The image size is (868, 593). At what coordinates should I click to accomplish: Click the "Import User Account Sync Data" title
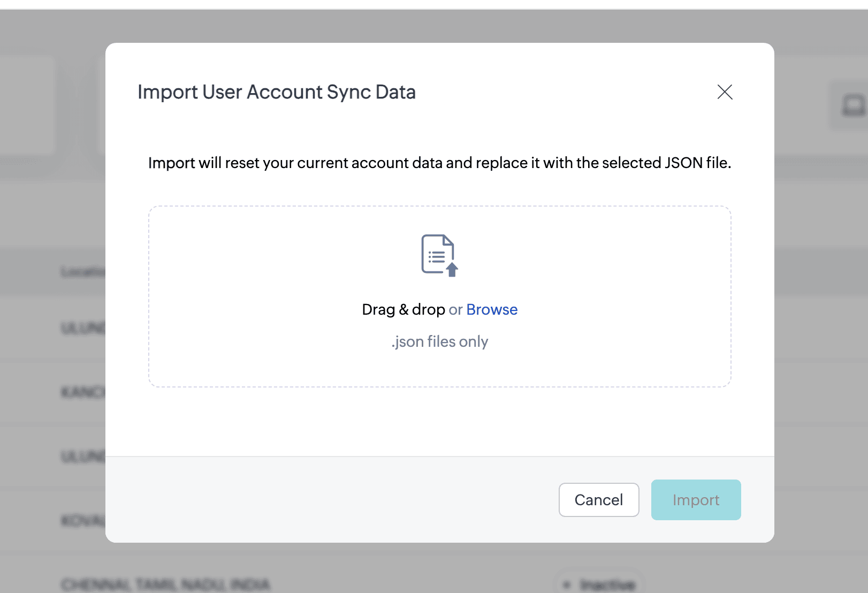(276, 92)
